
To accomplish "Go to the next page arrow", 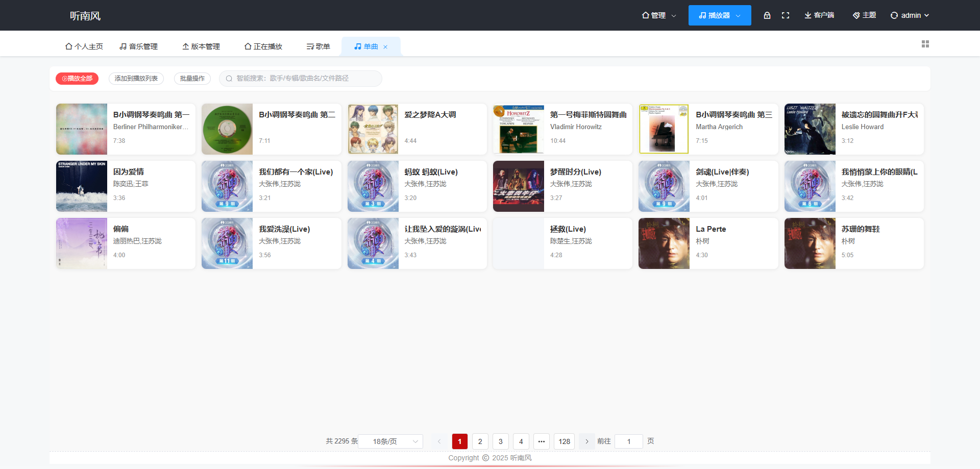I will click(587, 441).
